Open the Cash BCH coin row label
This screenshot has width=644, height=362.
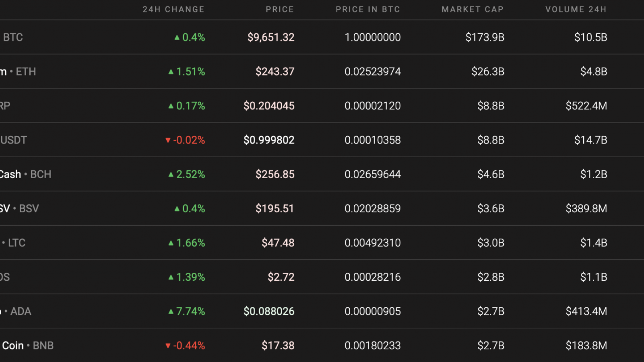(26, 174)
